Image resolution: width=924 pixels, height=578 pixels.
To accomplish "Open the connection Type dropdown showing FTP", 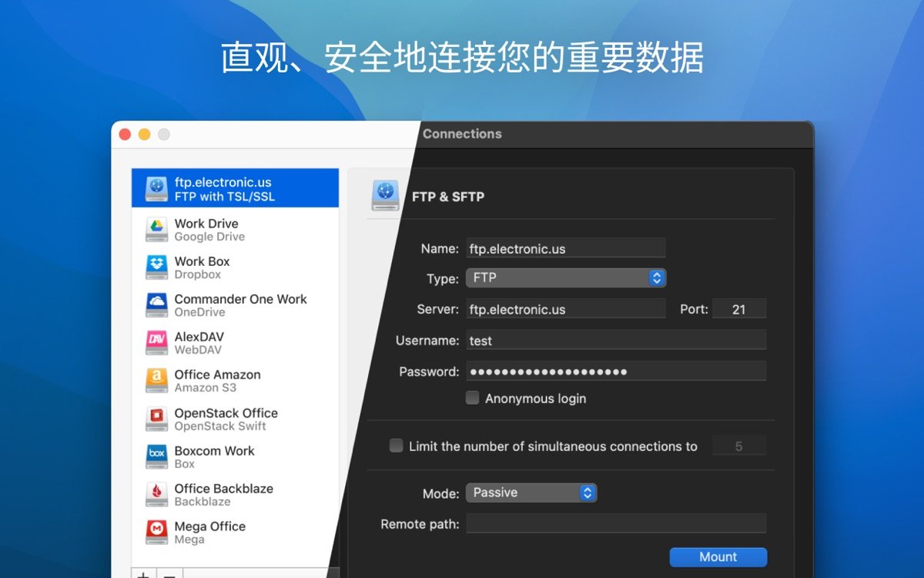I will 566,277.
